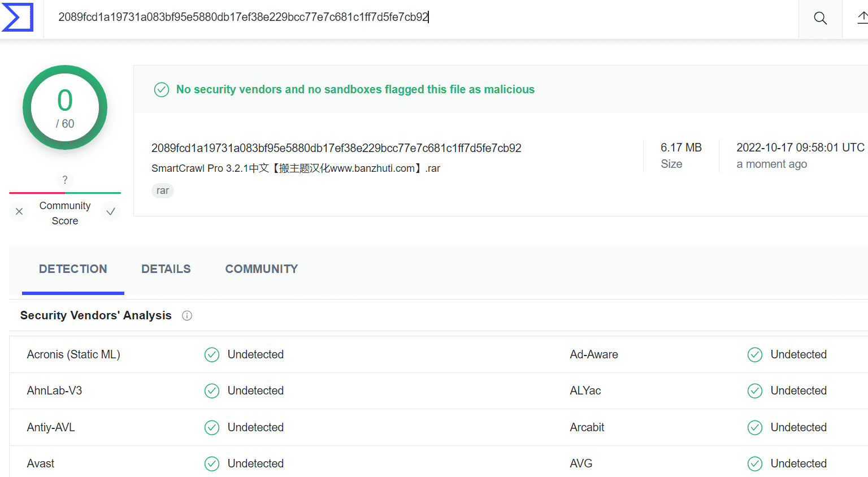Click the Ad-Aware vendor name
868x477 pixels.
click(x=594, y=354)
